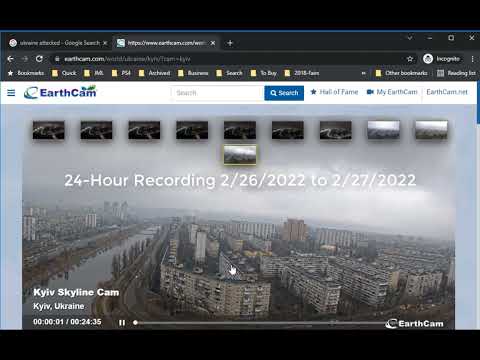Close the Google Search tab

click(105, 43)
